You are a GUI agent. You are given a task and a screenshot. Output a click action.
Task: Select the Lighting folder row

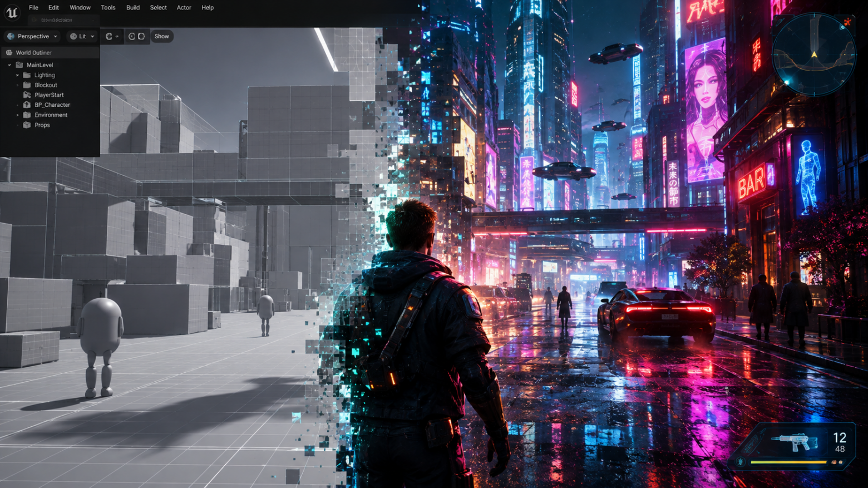(50, 75)
